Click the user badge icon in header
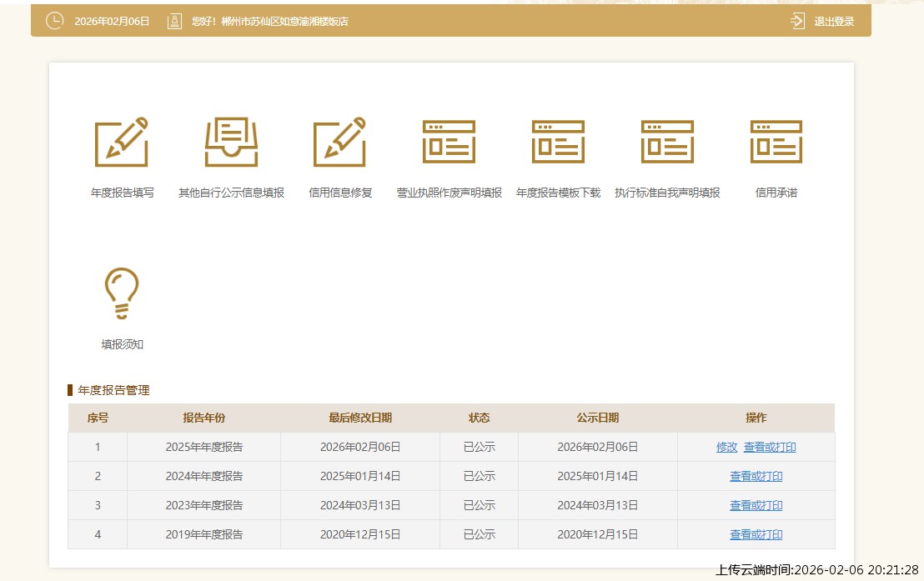Screen dimensions: 924x581 click(x=174, y=21)
